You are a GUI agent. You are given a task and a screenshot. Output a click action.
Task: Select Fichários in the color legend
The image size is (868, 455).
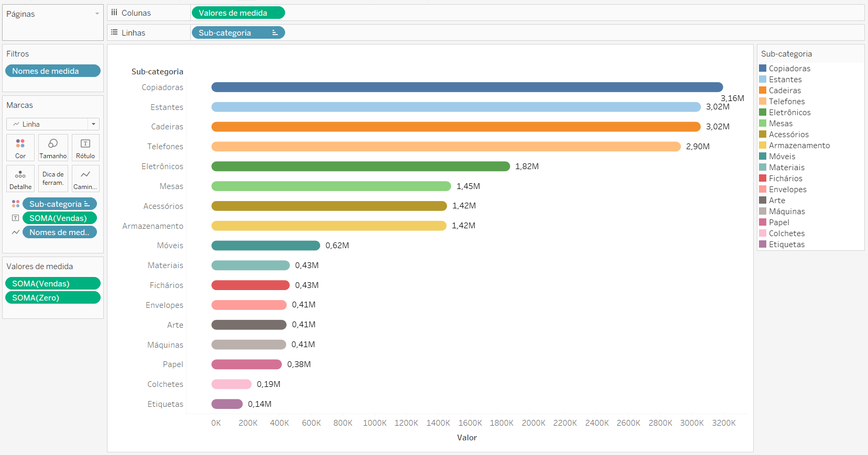click(785, 178)
